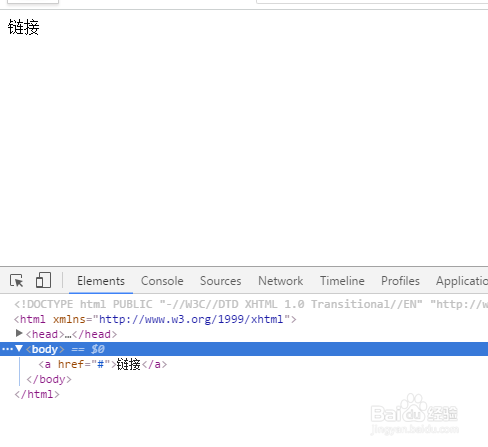Viewport: 488px width, 447px height.
Task: Activate the inspect element picker icon
Action: click(17, 281)
